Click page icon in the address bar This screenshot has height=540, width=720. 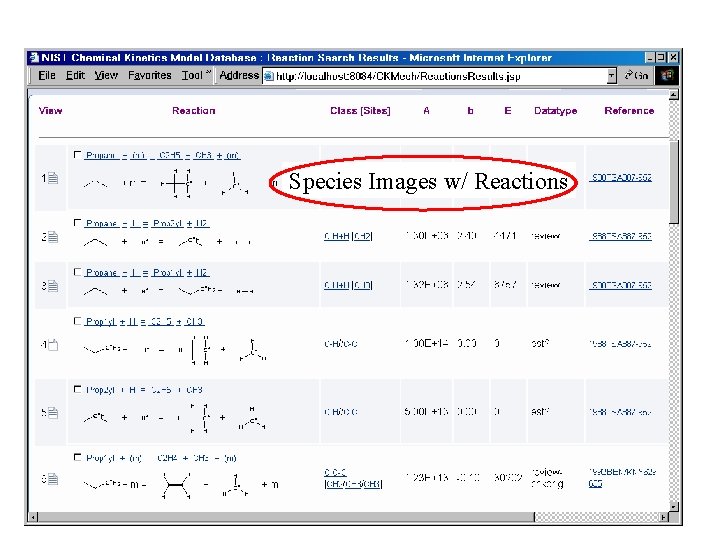coord(269,76)
